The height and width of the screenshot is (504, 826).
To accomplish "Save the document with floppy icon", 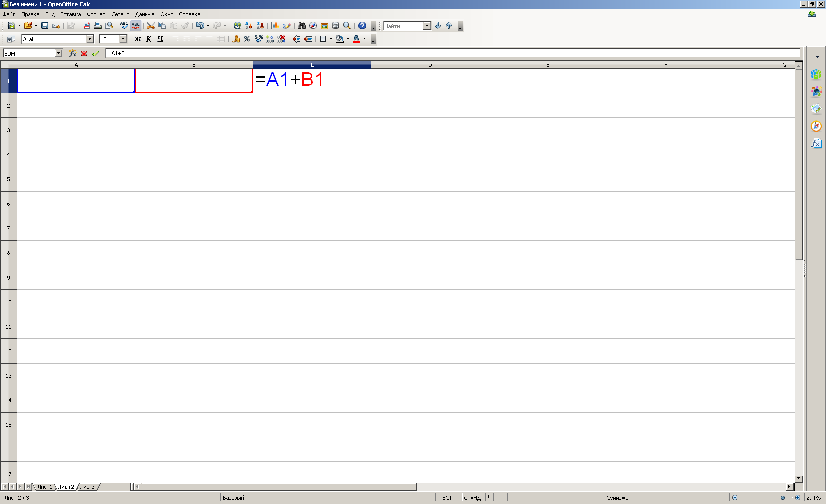I will coord(45,26).
